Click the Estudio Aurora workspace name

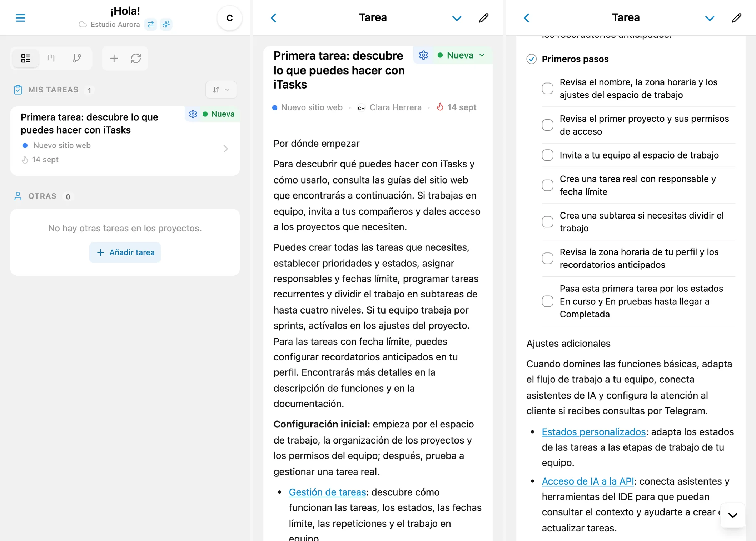click(x=115, y=24)
